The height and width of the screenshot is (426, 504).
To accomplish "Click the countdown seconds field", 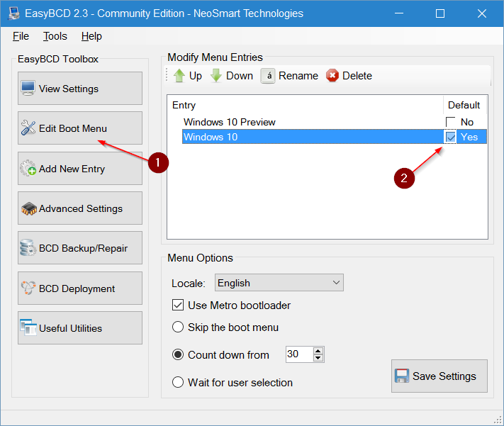I will point(299,354).
